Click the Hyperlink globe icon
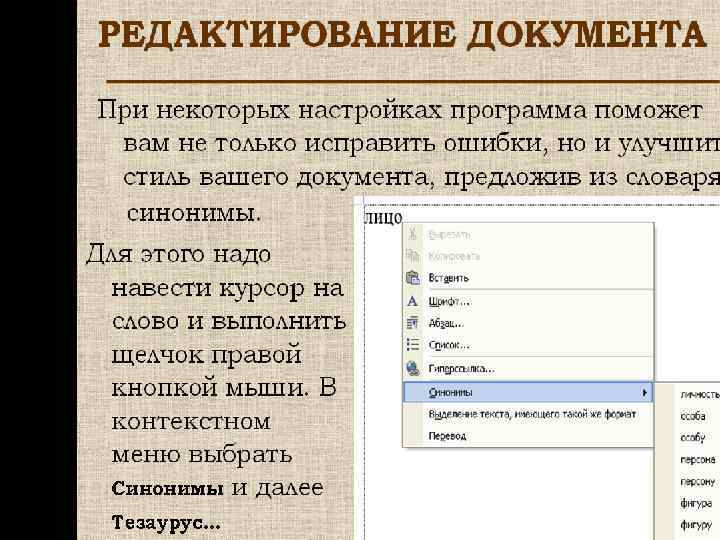The height and width of the screenshot is (540, 720). (x=413, y=368)
